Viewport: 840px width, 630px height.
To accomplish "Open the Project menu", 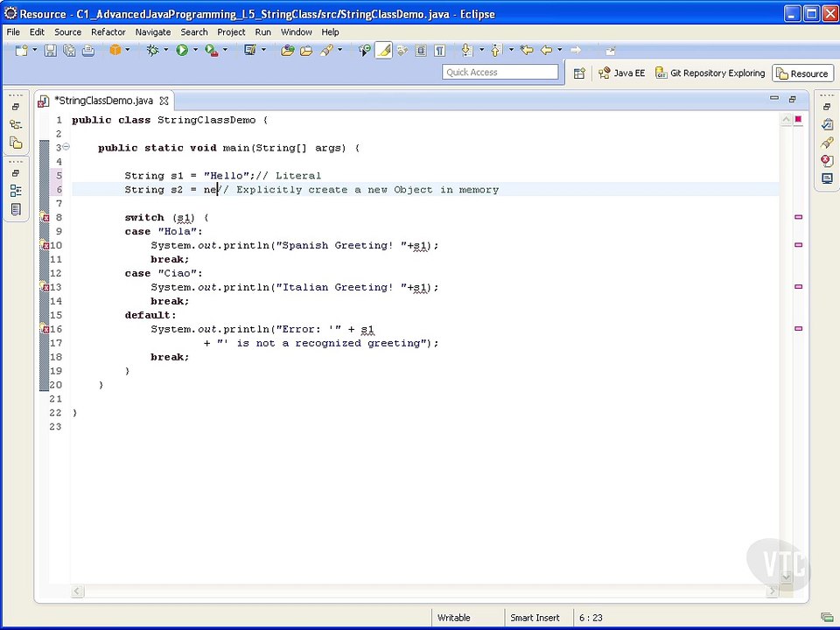I will (x=231, y=32).
